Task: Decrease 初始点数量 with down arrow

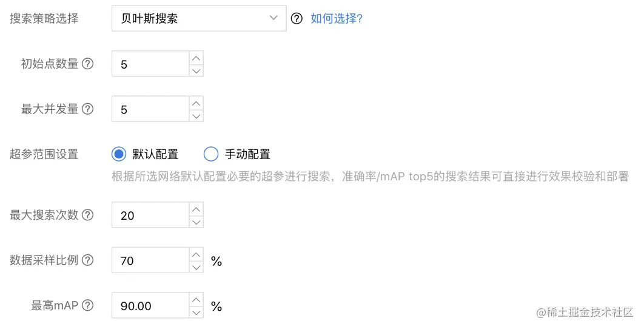Action: pyautogui.click(x=196, y=70)
